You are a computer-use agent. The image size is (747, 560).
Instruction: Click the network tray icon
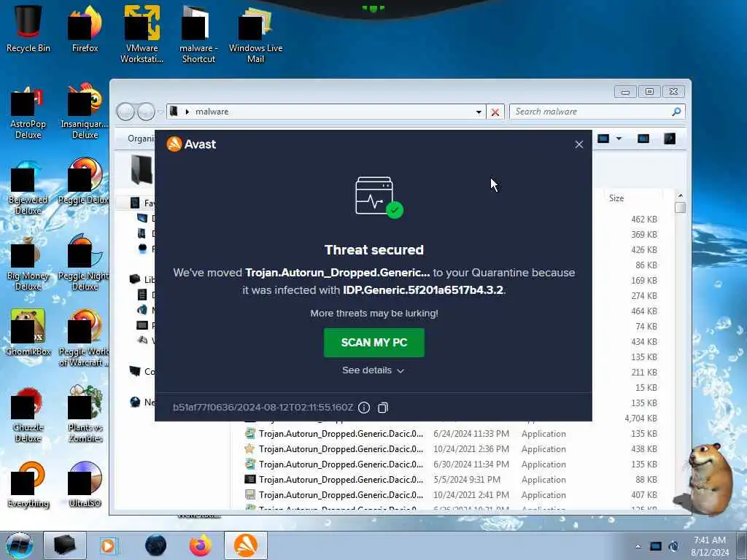(x=656, y=547)
